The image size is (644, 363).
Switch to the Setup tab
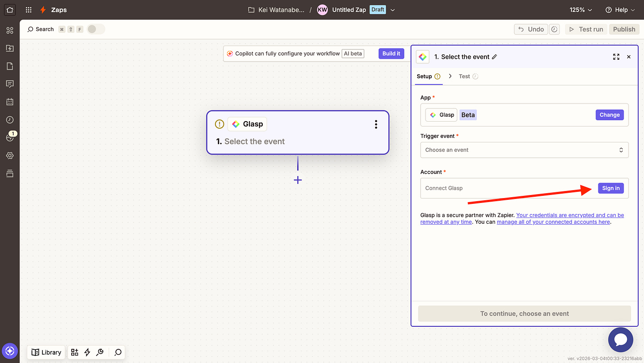[x=428, y=76]
